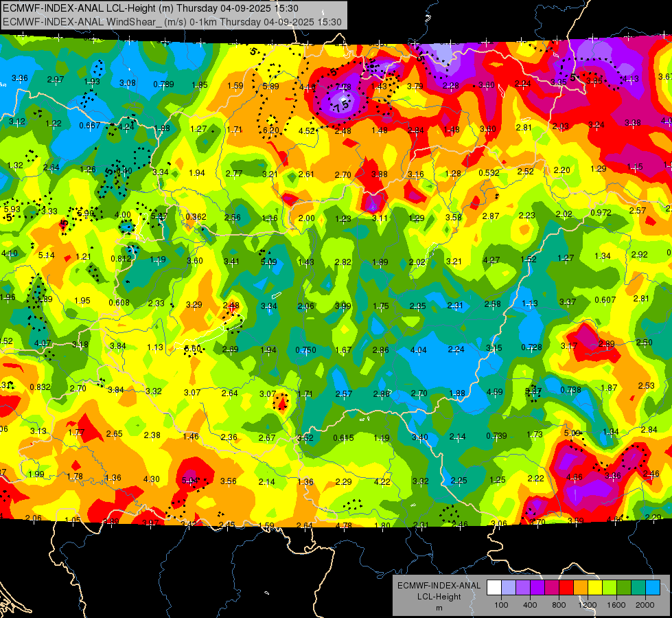672x618 pixels.
Task: Click the value '0.615' on the map
Action: (343, 438)
